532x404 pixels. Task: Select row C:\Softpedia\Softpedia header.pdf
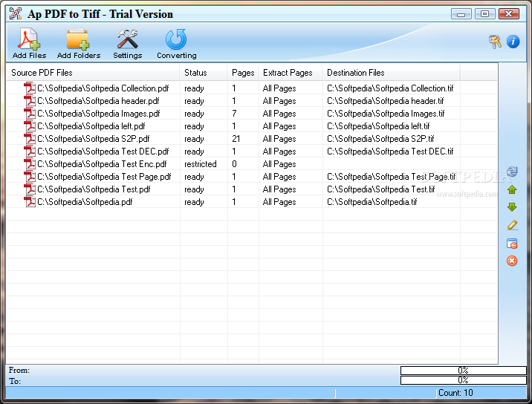(x=252, y=101)
